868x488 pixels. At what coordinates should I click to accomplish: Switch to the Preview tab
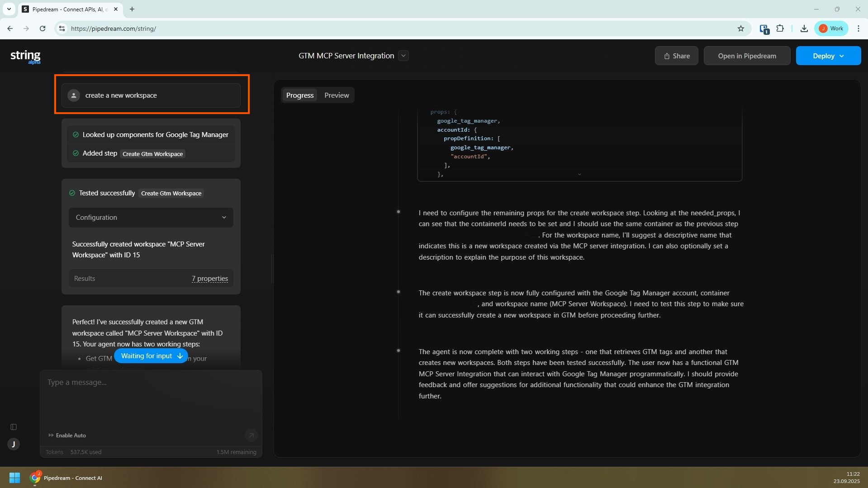[337, 95]
